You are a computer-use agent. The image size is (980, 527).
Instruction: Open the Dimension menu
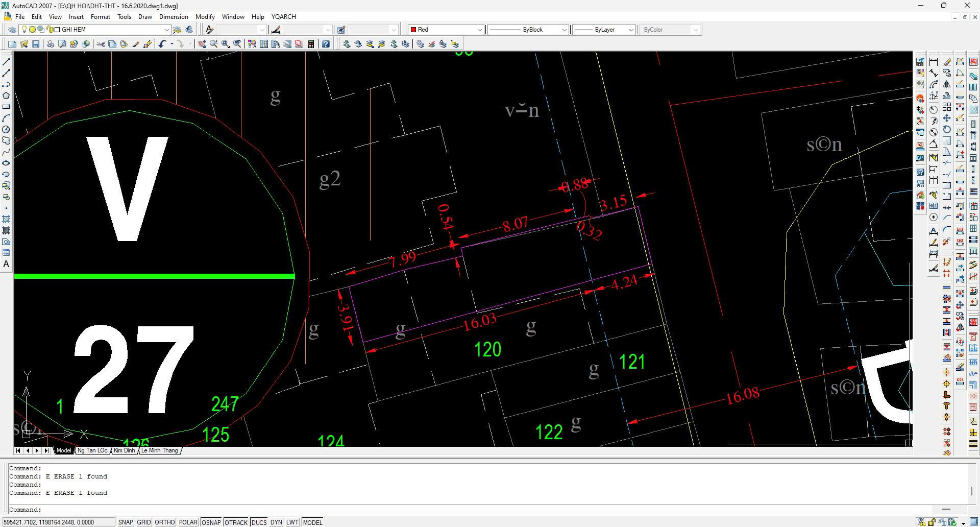pyautogui.click(x=174, y=17)
